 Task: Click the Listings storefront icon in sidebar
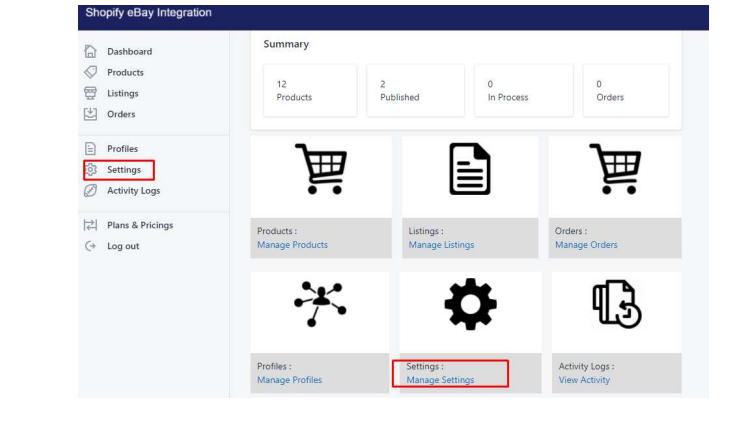coord(90,93)
